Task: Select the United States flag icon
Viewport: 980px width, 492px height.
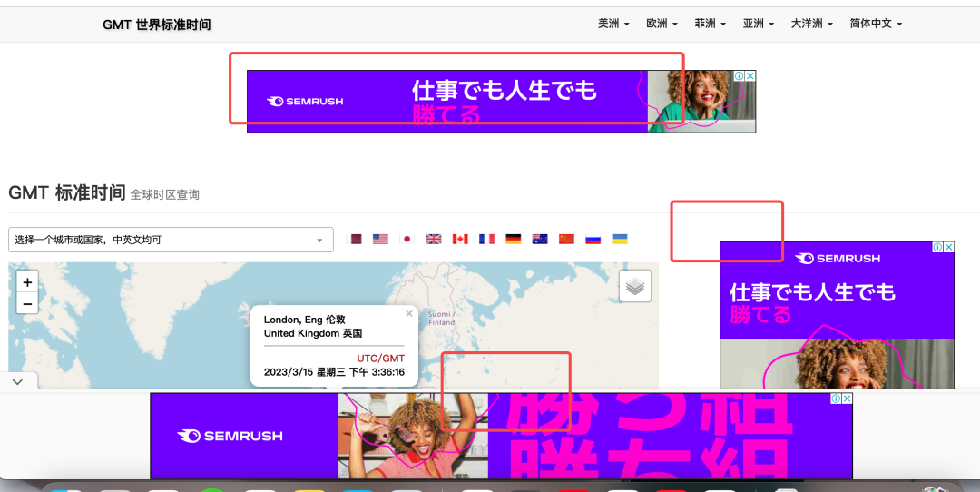Action: [380, 239]
